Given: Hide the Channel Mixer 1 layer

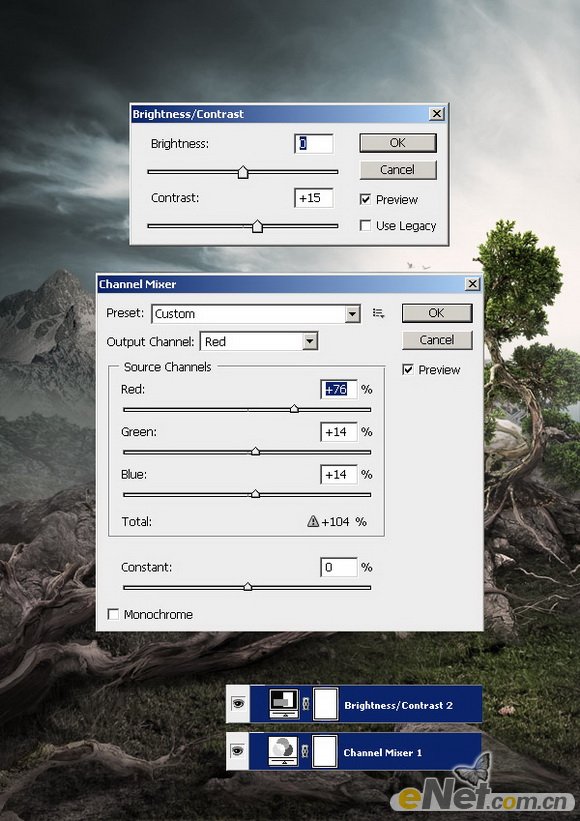Looking at the screenshot, I should click(238, 751).
